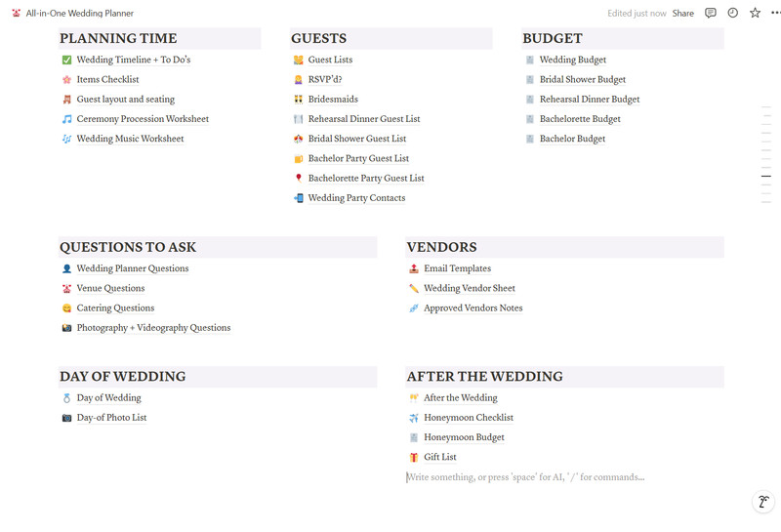Image resolution: width=781 pixels, height=532 pixels.
Task: Click the GUESTS heading
Action: coord(319,38)
